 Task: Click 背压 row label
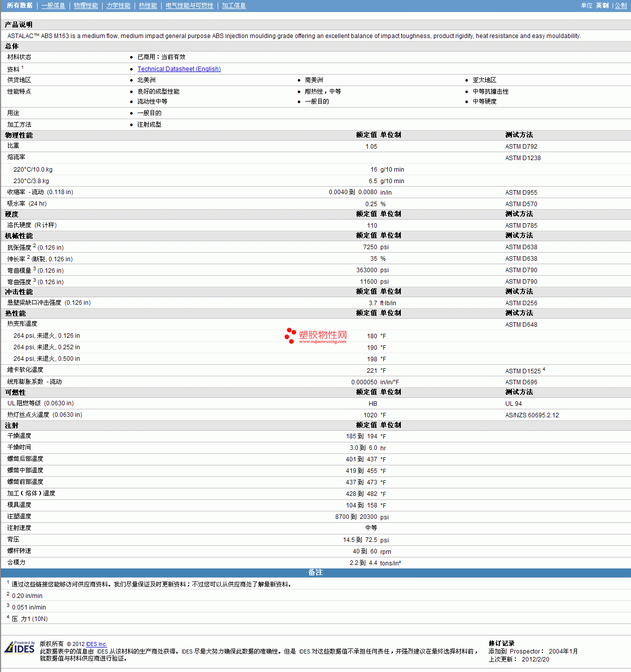tap(13, 539)
